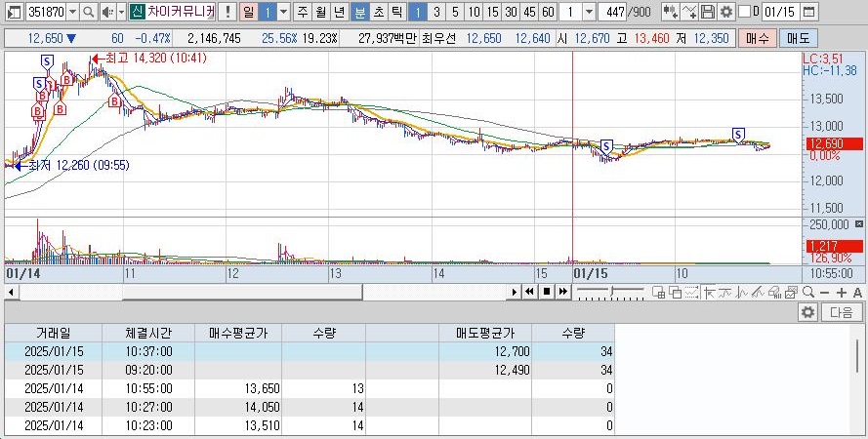The image size is (868, 439).
Task: Click the 매도 sell button
Action: [x=798, y=38]
